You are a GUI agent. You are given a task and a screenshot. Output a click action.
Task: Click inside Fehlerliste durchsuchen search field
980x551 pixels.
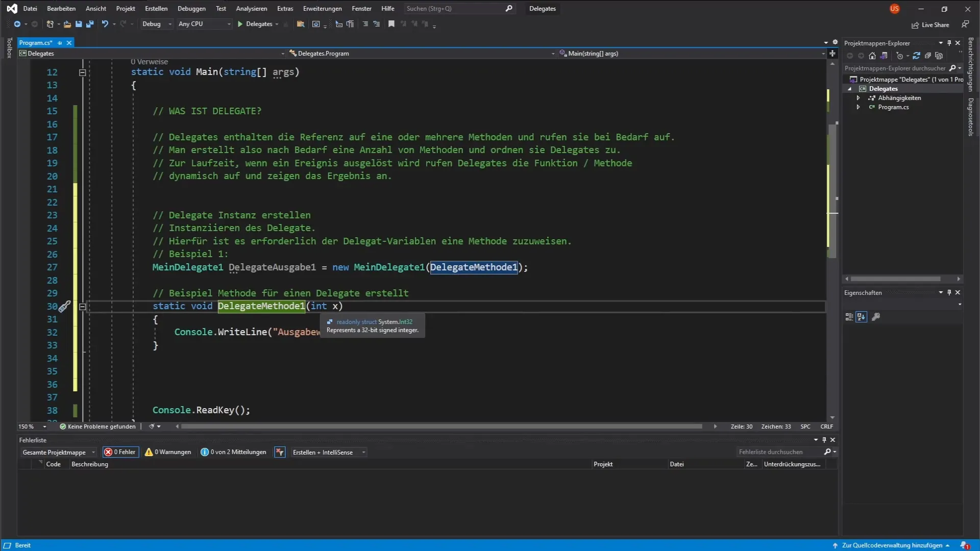coord(780,452)
